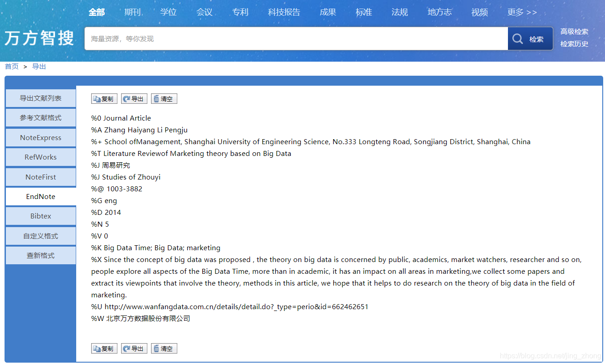This screenshot has width=605, height=364.
Task: Click the title line 'Literature Reviewof Marketing theory'
Action: click(191, 154)
